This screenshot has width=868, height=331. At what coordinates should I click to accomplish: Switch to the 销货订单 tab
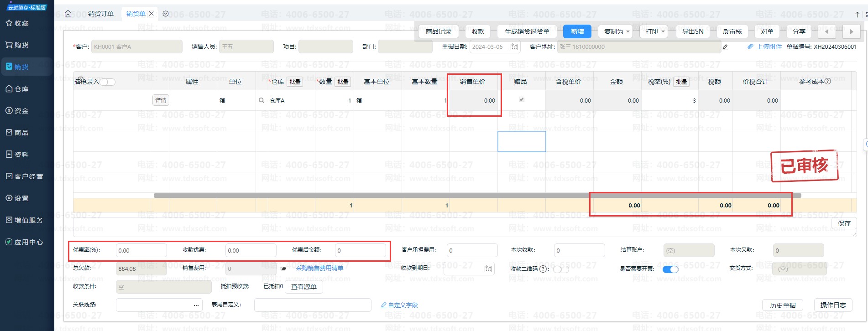pos(101,14)
